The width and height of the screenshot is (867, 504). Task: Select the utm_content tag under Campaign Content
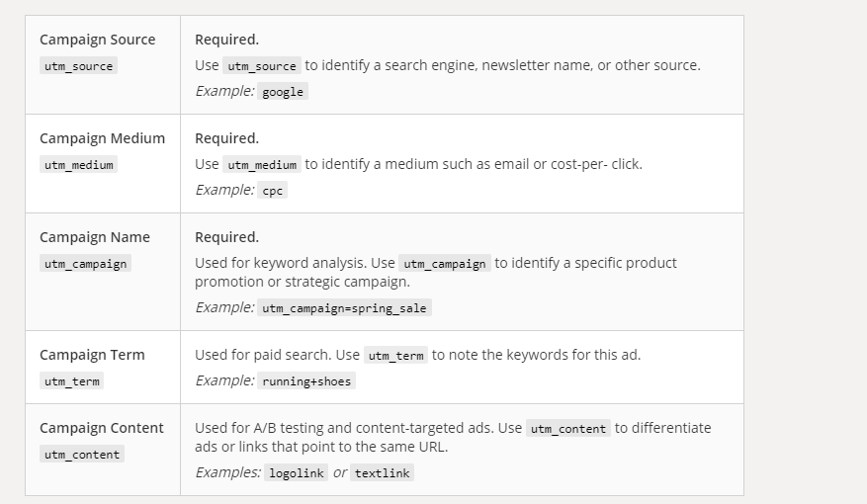click(82, 455)
